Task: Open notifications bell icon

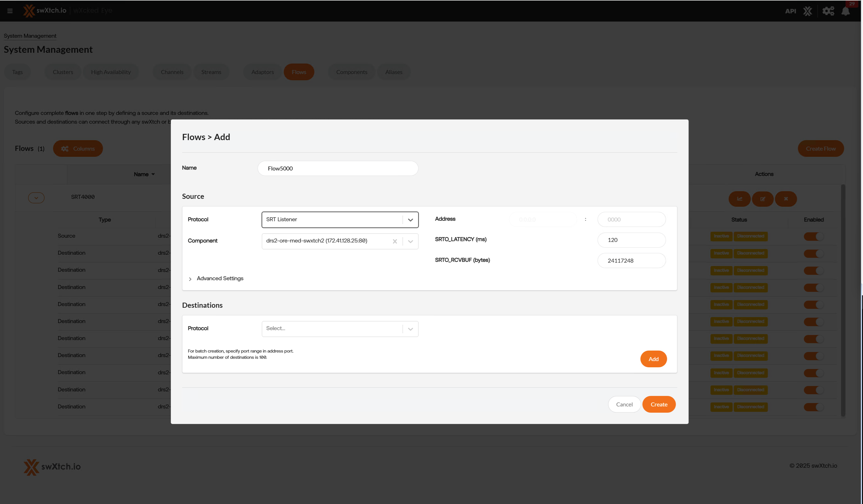Action: (x=845, y=11)
